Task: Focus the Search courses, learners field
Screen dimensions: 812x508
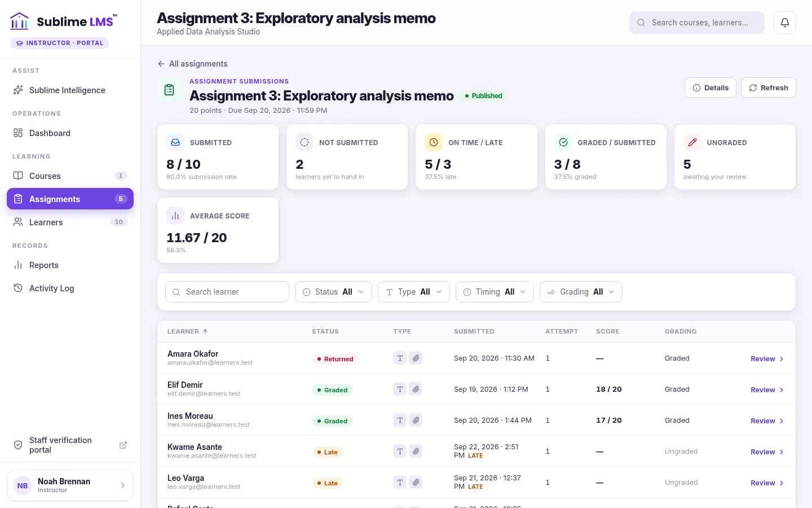Action: (x=696, y=23)
